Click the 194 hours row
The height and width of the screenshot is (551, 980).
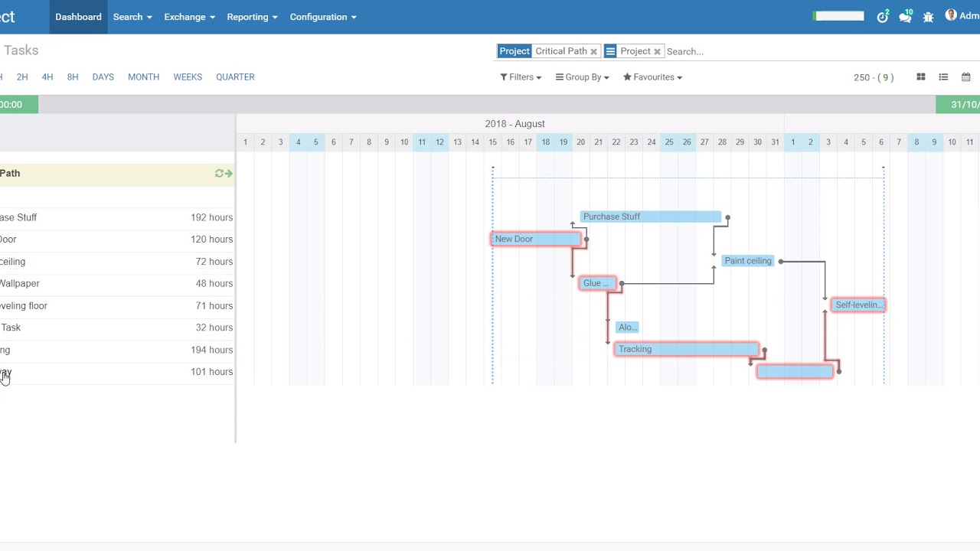point(116,350)
